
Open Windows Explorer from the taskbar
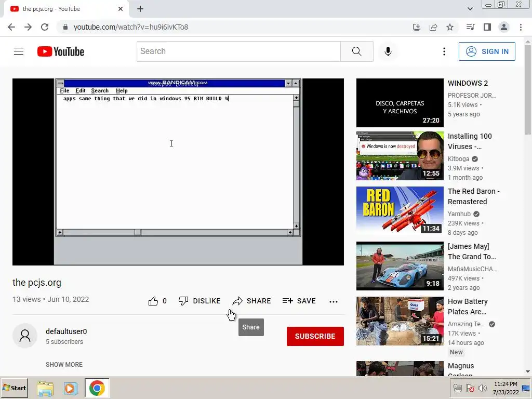45,388
